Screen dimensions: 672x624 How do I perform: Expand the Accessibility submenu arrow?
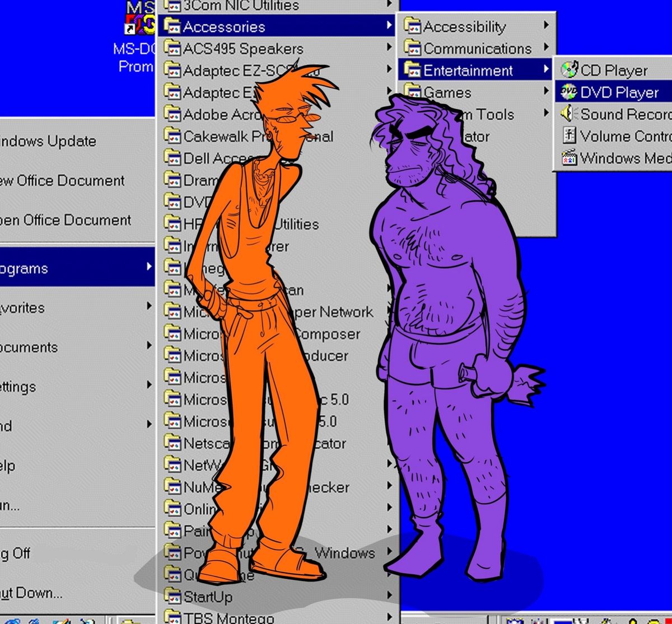coord(546,25)
